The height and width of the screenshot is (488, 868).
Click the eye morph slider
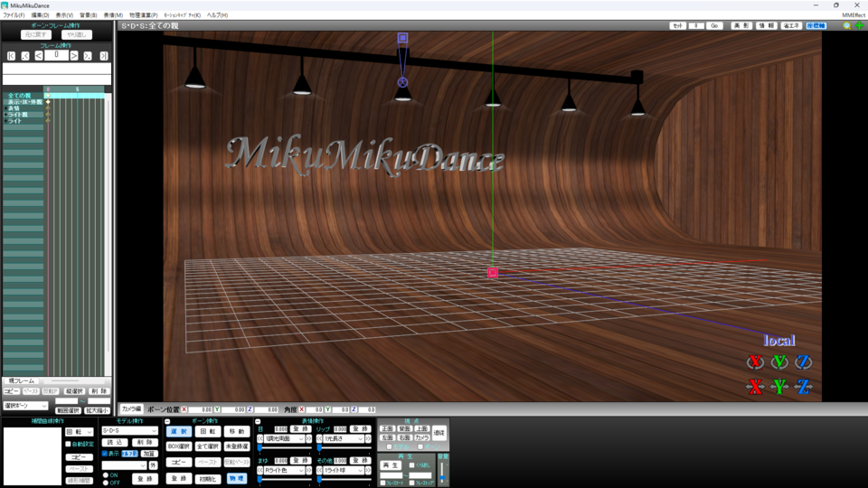point(285,447)
